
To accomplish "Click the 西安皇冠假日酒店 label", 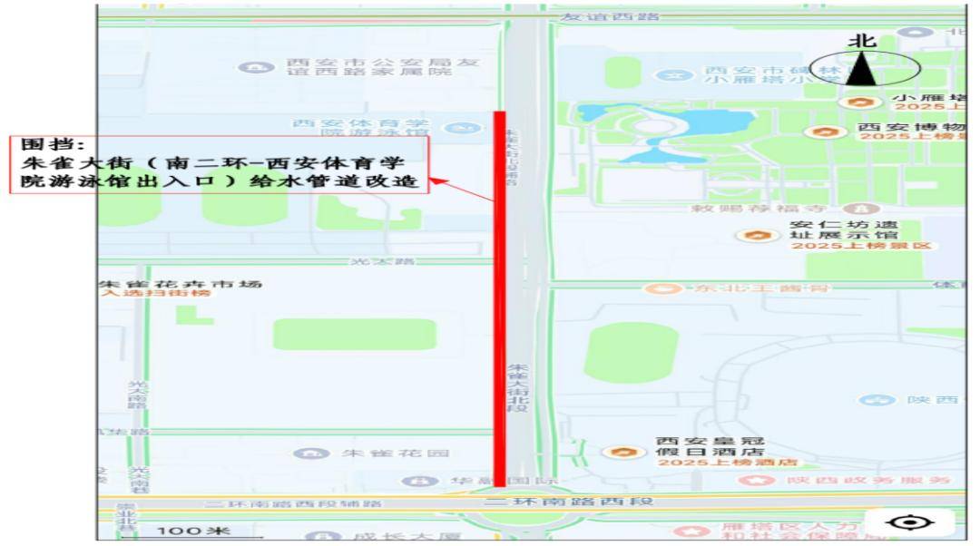I will 710,446.
